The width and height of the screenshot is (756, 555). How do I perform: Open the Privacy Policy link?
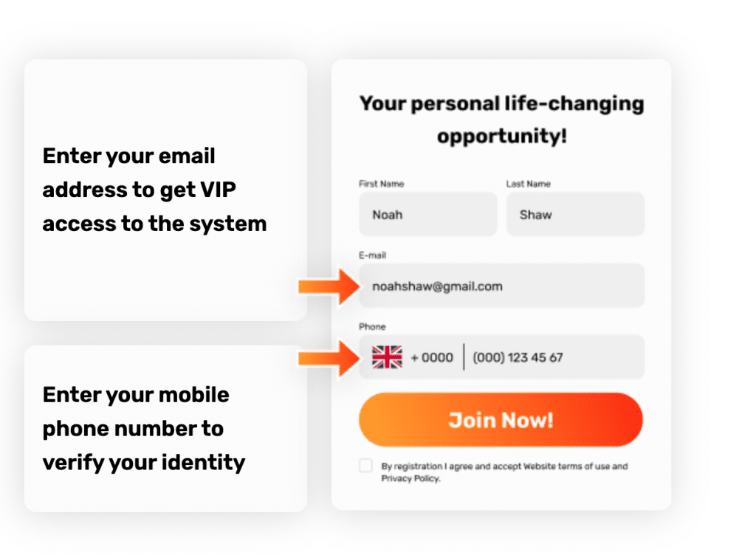[x=410, y=478]
